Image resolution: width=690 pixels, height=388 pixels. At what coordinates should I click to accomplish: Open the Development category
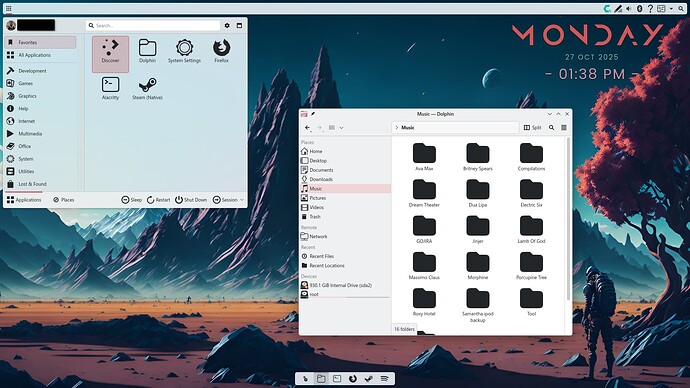(x=40, y=70)
